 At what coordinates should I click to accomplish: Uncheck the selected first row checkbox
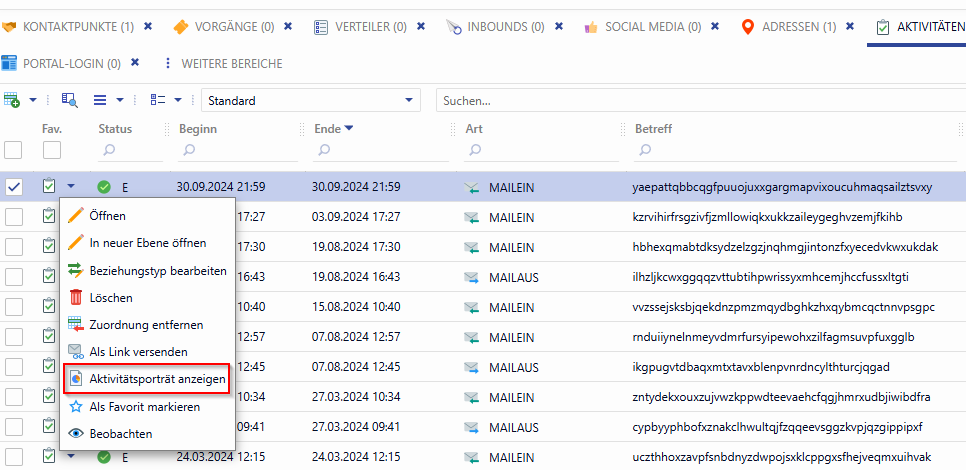14,187
